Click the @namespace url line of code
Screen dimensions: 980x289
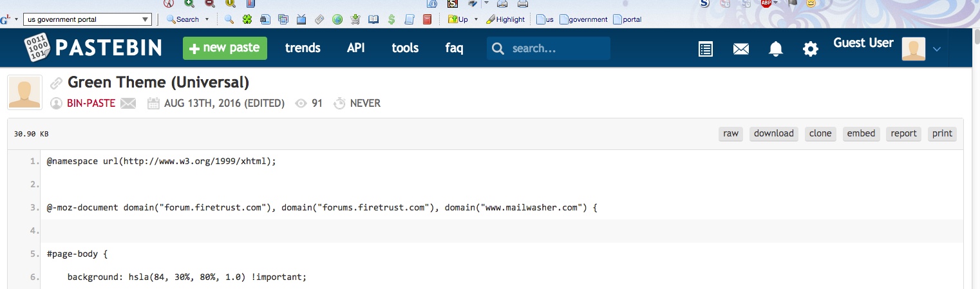pyautogui.click(x=162, y=161)
